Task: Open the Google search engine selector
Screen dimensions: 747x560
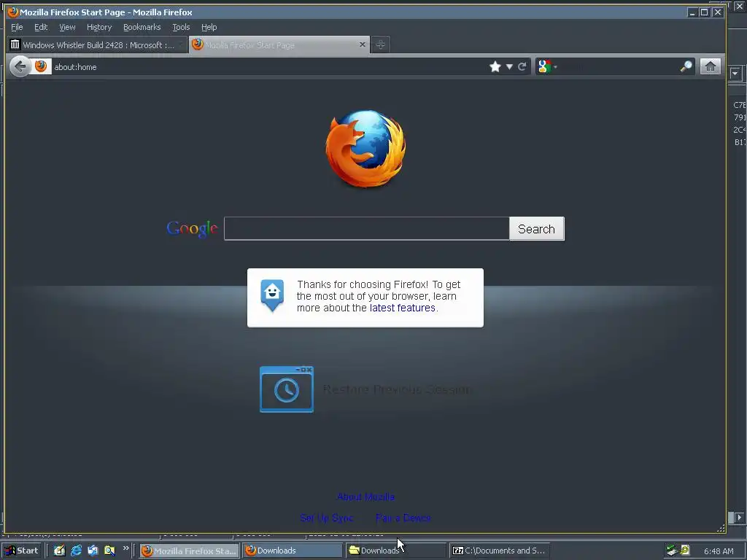Action: tap(547, 66)
